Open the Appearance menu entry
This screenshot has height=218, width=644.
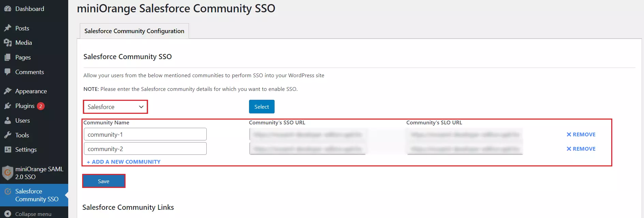pos(34,91)
